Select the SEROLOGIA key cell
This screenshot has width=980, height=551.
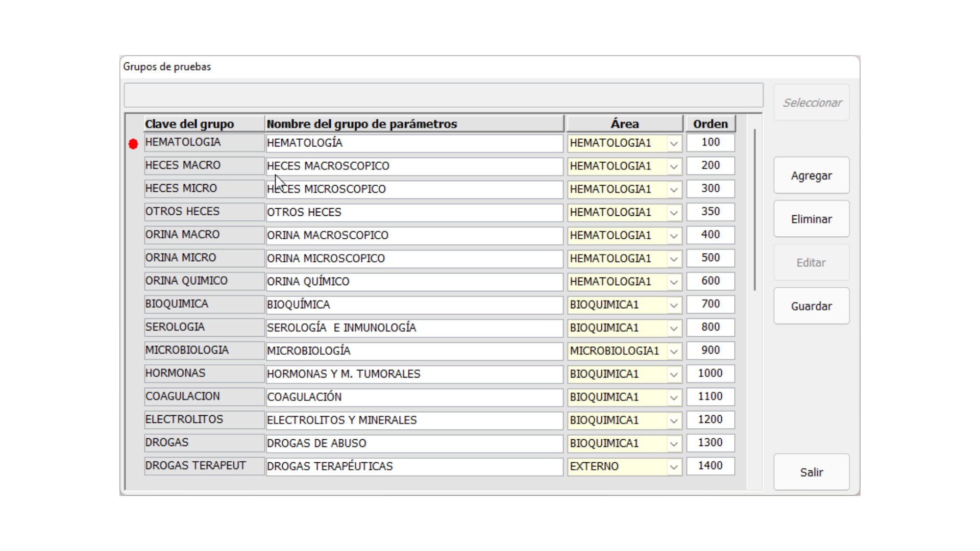(204, 327)
